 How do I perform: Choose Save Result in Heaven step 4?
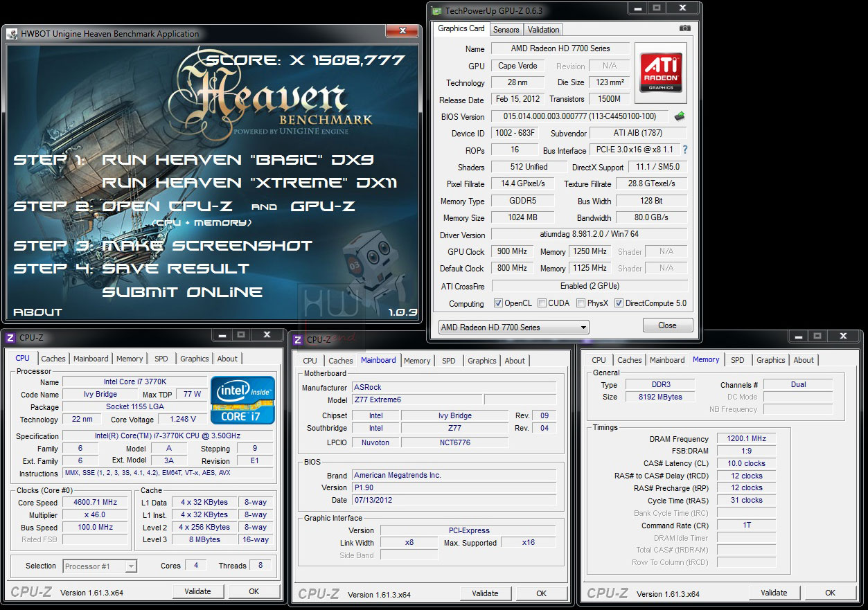pos(175,269)
